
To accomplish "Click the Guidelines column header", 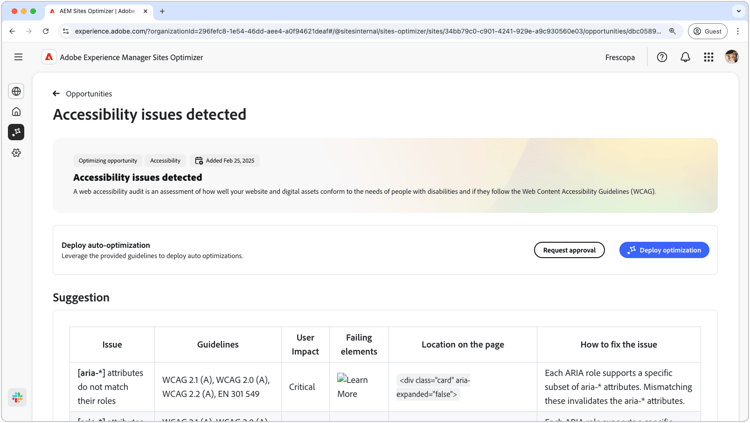I will [x=218, y=345].
